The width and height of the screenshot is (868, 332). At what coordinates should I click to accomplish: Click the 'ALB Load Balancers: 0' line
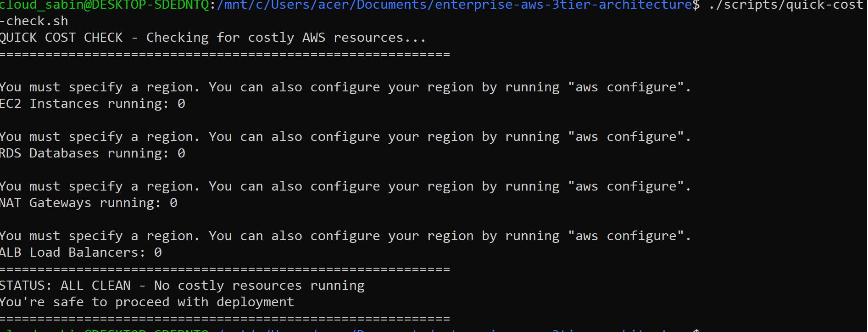coord(81,253)
